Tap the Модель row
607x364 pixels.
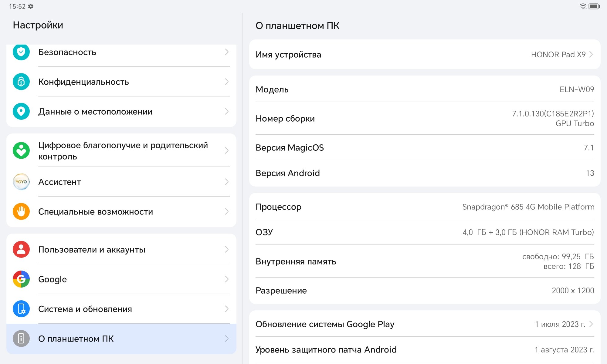[x=425, y=89]
